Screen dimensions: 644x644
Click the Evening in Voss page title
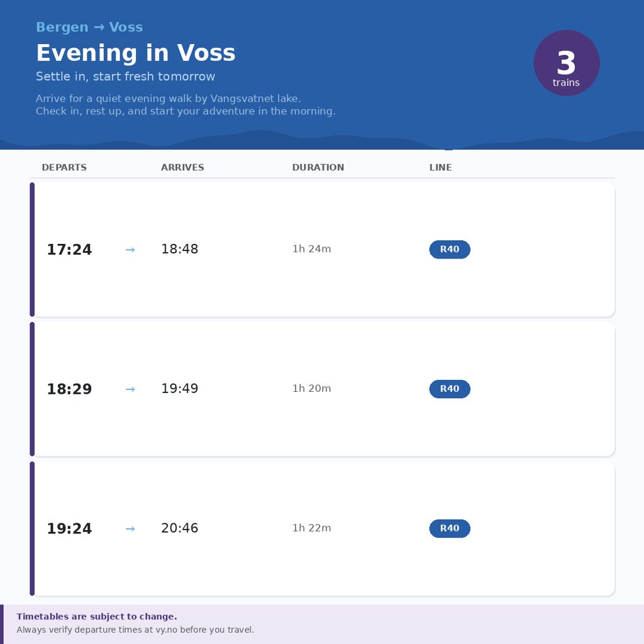pos(136,53)
